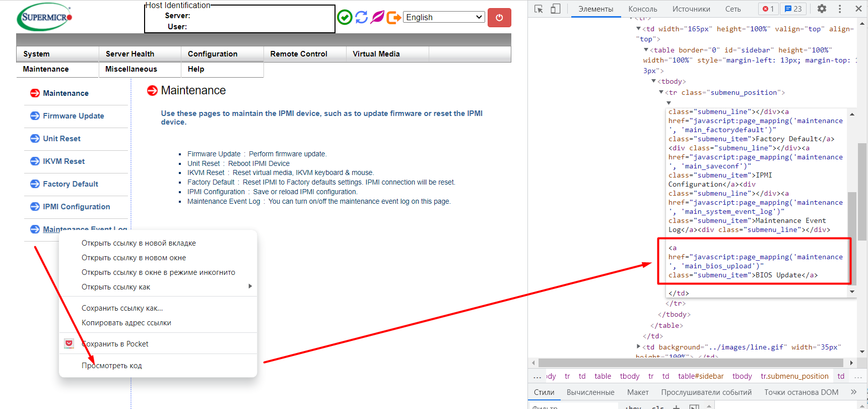Toggle the DevTools device toolbar icon

(x=555, y=9)
